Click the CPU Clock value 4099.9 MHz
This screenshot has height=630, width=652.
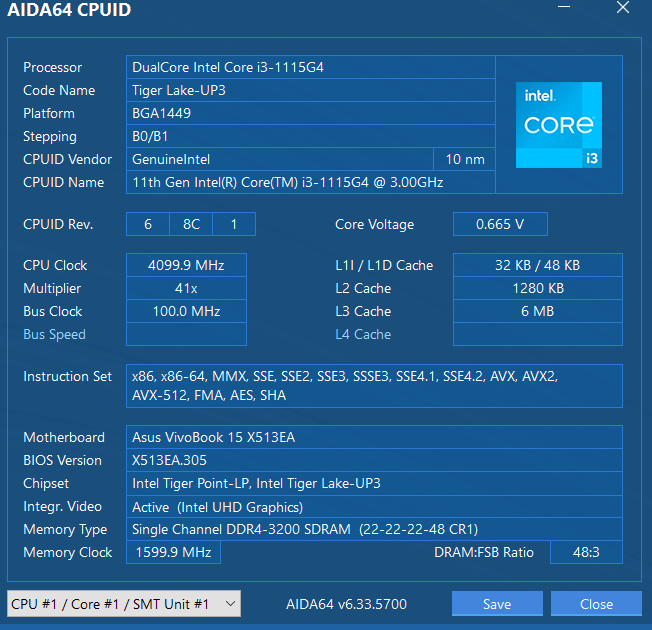(x=186, y=265)
